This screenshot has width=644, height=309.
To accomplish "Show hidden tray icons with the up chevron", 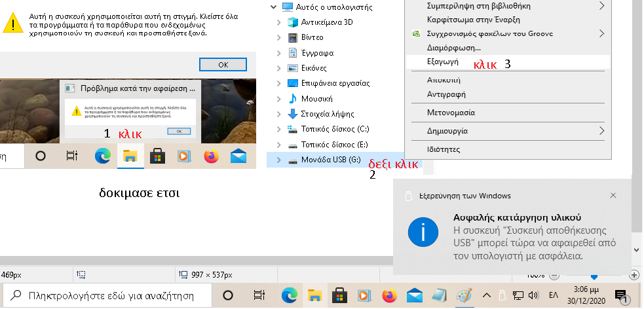I will pyautogui.click(x=487, y=295).
